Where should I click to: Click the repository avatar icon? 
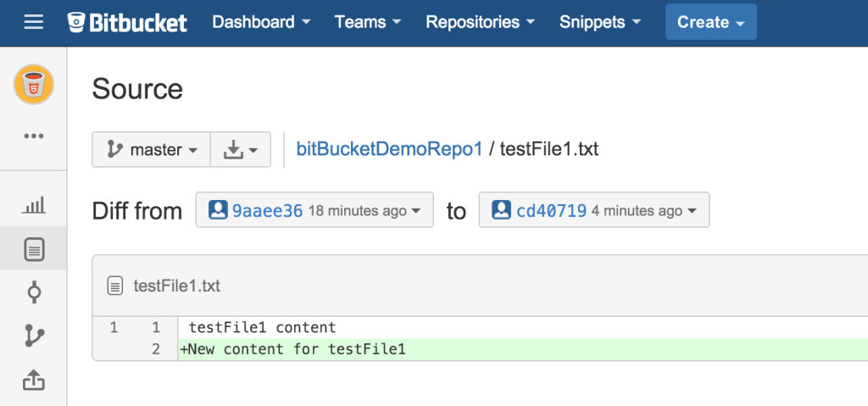tap(34, 85)
